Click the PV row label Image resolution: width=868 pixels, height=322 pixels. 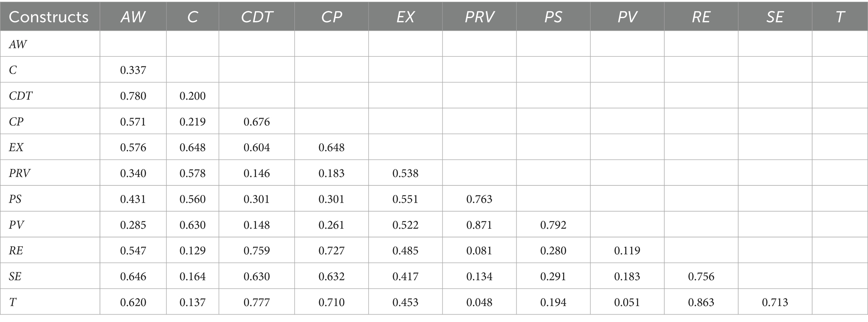(x=16, y=225)
